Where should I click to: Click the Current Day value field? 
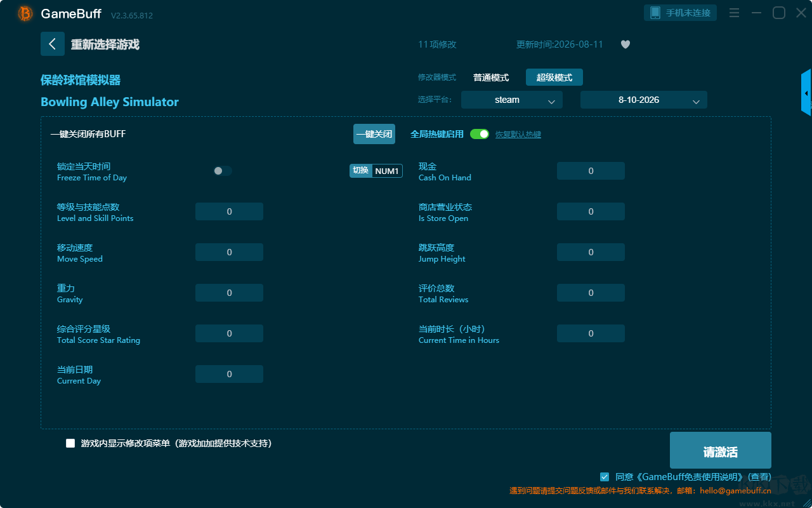230,374
